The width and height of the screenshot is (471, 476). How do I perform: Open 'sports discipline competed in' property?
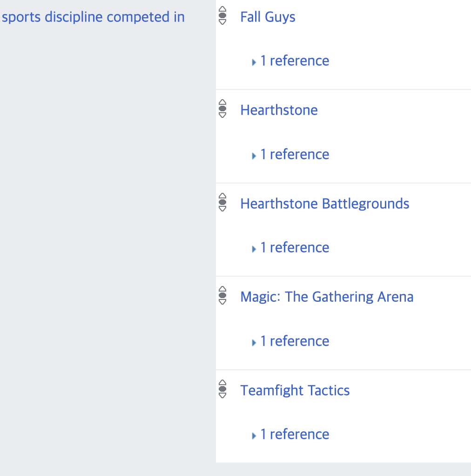click(x=93, y=17)
